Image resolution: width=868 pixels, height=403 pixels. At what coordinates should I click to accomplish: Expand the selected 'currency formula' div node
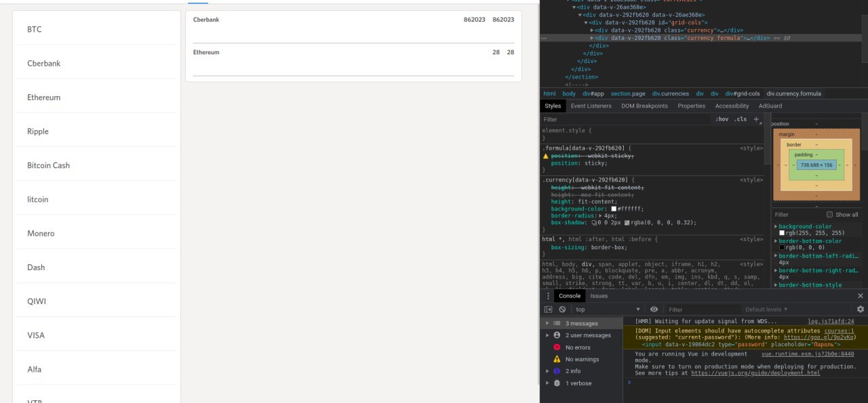point(593,39)
